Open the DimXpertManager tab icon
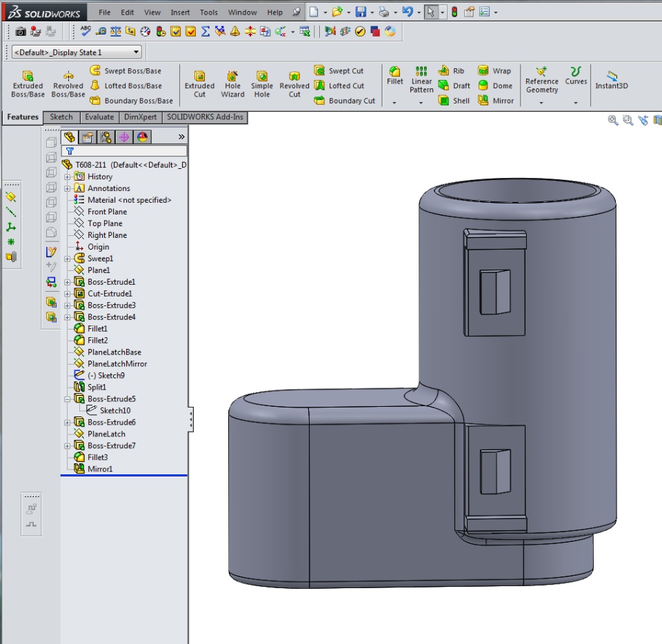 124,137
